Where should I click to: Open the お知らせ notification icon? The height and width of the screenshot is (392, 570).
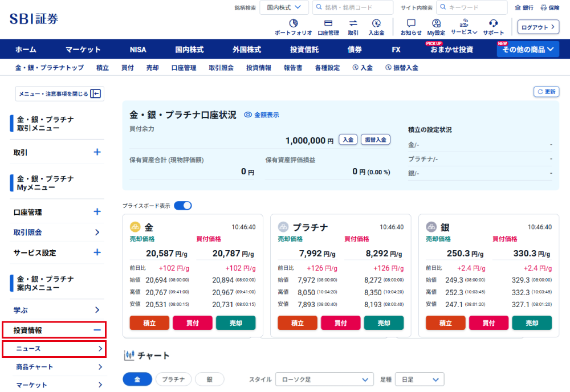411,24
